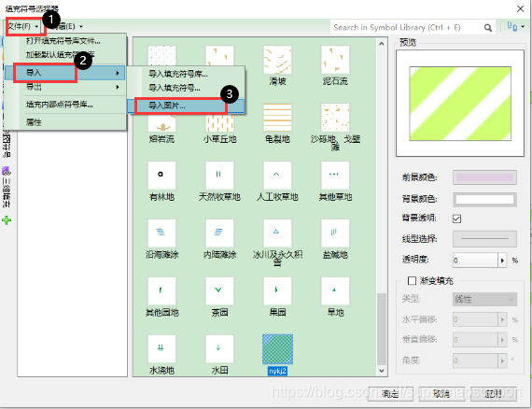Select the 人工牧草地 fill symbol

point(277,181)
